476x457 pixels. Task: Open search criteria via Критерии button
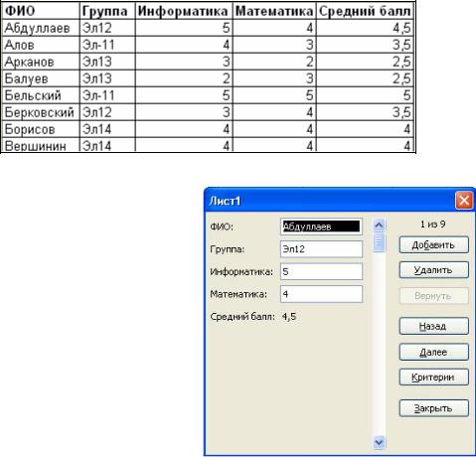pos(433,377)
